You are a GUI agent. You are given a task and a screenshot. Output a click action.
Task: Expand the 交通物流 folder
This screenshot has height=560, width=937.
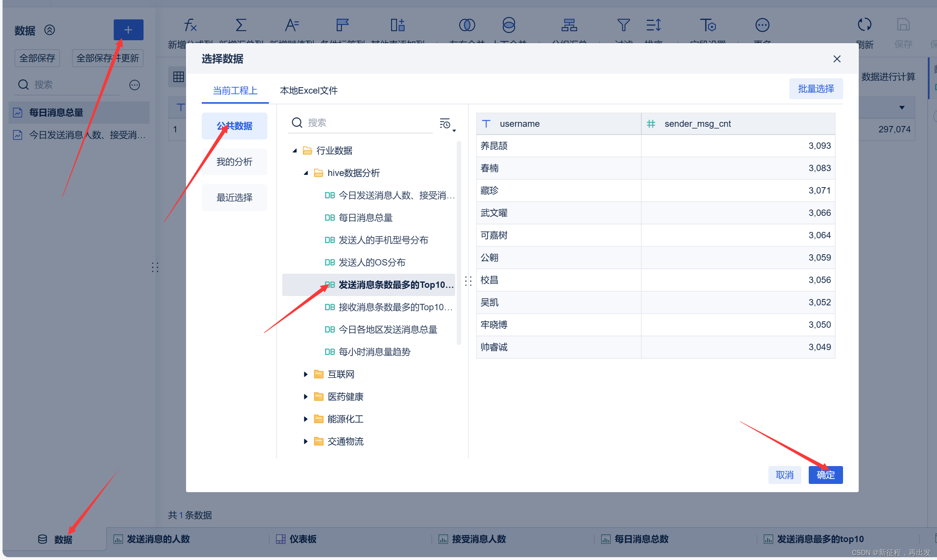[306, 441]
